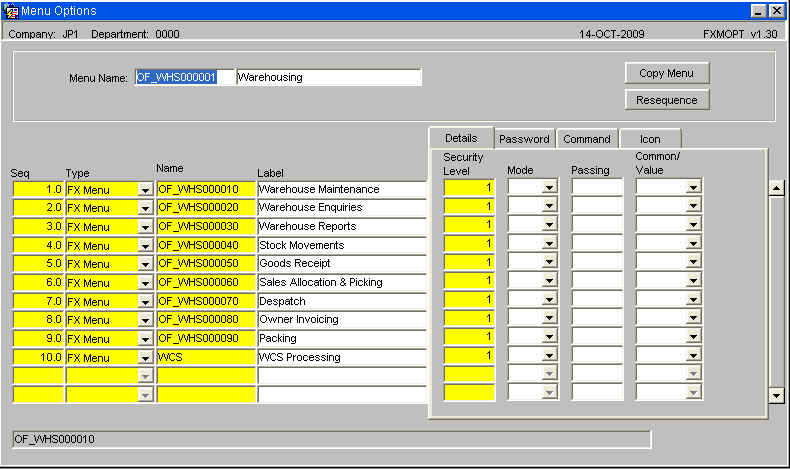Open Mode dropdown in the first Details row
Image resolution: width=790 pixels, height=469 pixels.
pos(549,187)
